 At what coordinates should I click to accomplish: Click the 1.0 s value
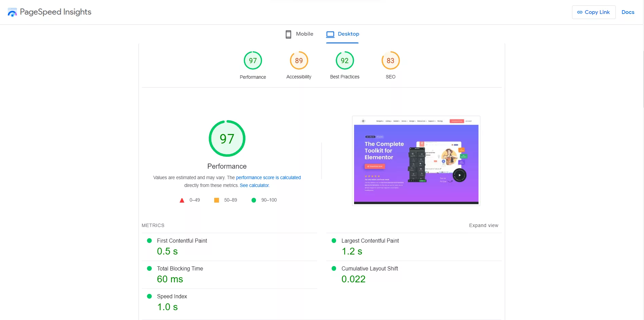(x=167, y=307)
